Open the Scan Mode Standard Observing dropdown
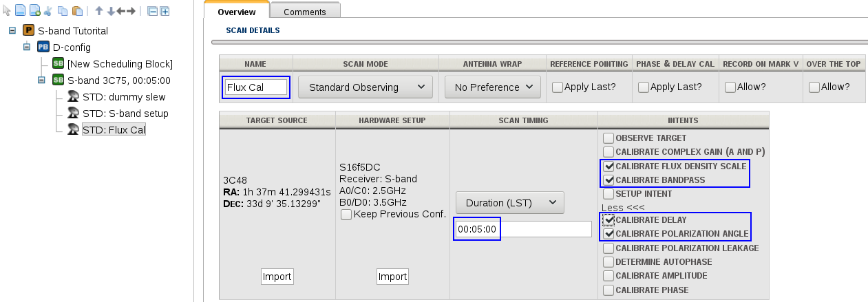The image size is (868, 302). [365, 87]
